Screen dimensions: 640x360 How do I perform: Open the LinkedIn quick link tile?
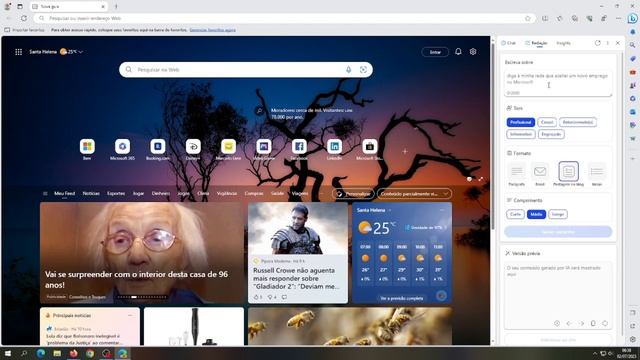pyautogui.click(x=334, y=149)
